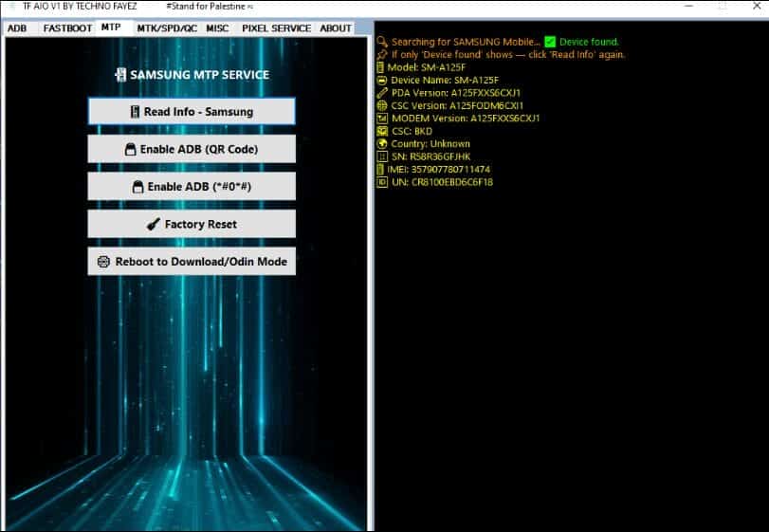This screenshot has height=532, width=769.
Task: Click 'MODEM Version: A125FXXS6CXJ1' text
Action: [x=466, y=119]
